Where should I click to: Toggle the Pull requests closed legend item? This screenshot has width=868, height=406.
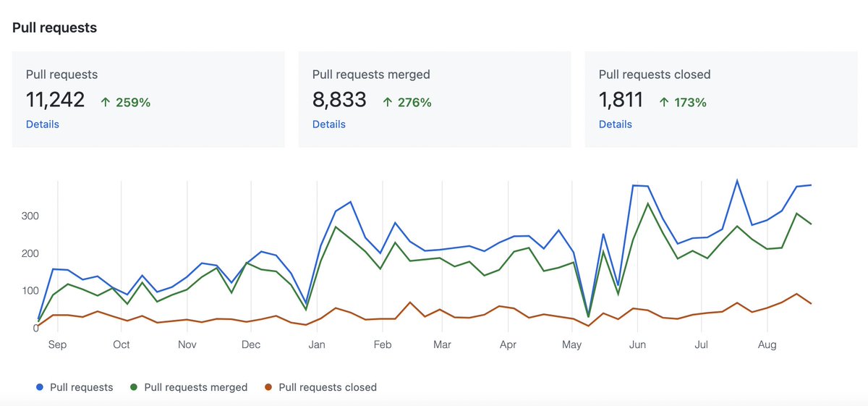tap(320, 387)
